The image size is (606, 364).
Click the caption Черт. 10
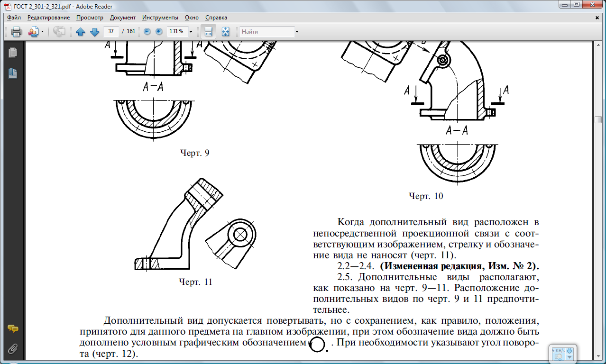tap(426, 196)
